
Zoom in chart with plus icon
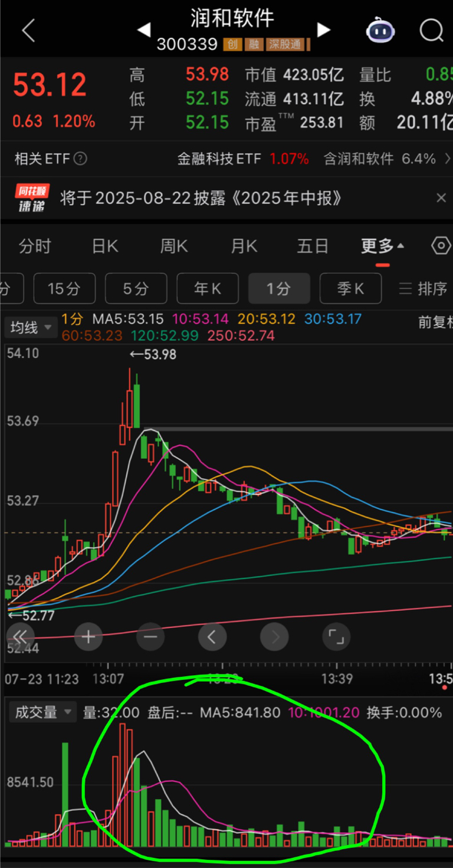(x=88, y=637)
